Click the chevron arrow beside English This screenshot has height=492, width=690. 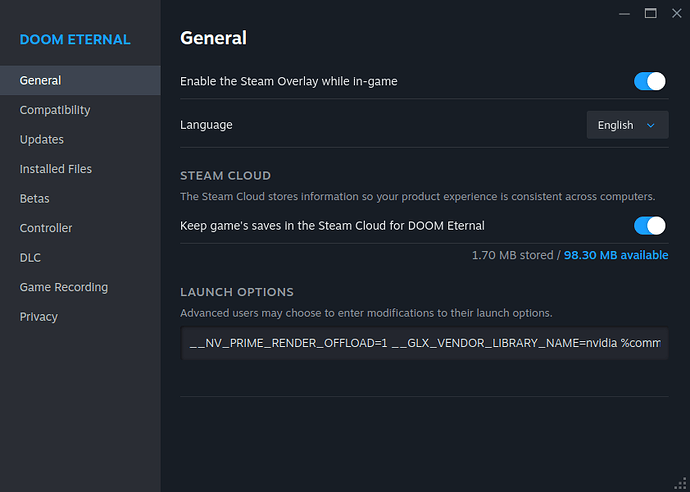point(651,125)
